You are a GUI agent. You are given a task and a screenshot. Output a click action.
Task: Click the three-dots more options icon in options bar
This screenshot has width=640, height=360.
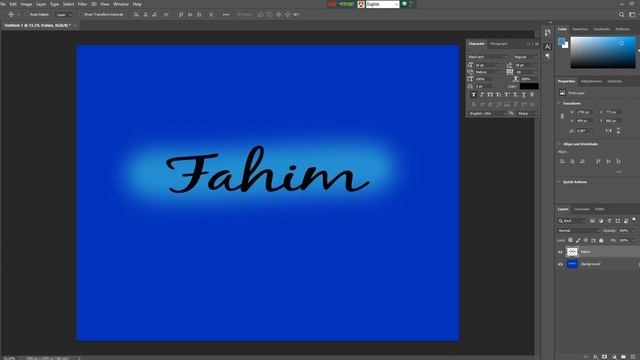coord(226,14)
